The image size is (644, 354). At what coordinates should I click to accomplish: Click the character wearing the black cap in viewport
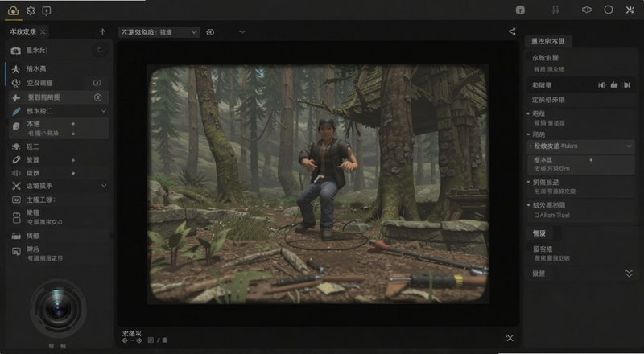[327, 179]
